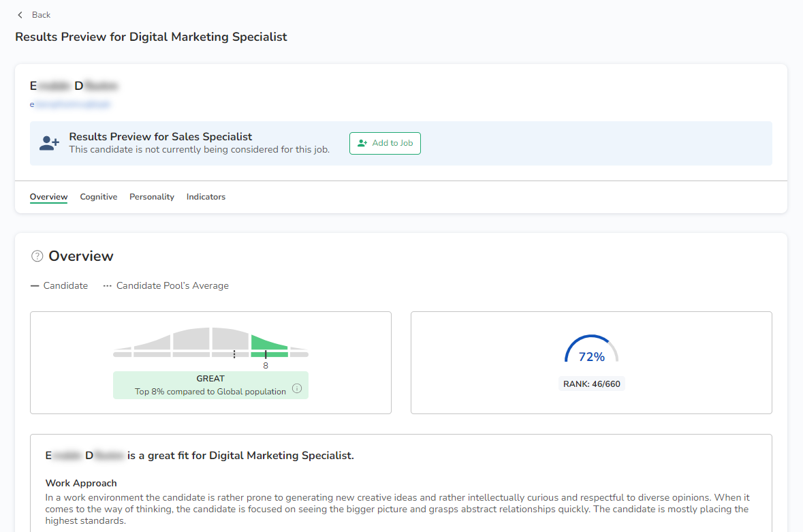The width and height of the screenshot is (803, 532).
Task: Switch to the Cognitive tab
Action: point(99,197)
